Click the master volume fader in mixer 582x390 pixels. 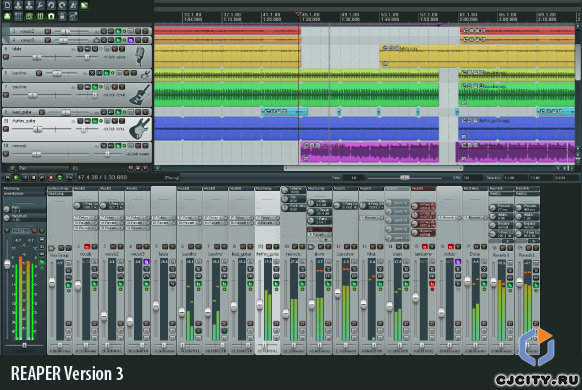click(7, 264)
